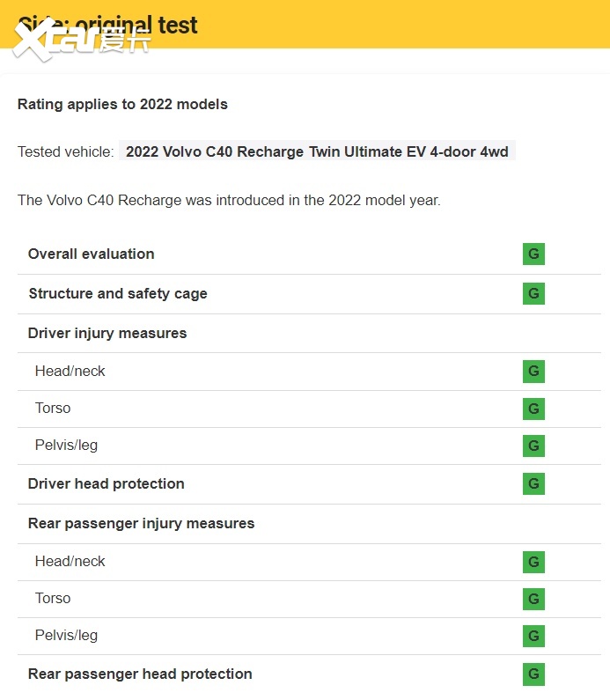This screenshot has height=700, width=610.
Task: Click Rear passenger head protection G badge
Action: pyautogui.click(x=533, y=674)
